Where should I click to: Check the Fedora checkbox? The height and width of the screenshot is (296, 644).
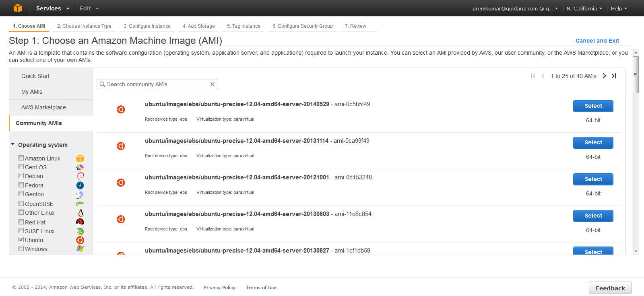pyautogui.click(x=21, y=185)
